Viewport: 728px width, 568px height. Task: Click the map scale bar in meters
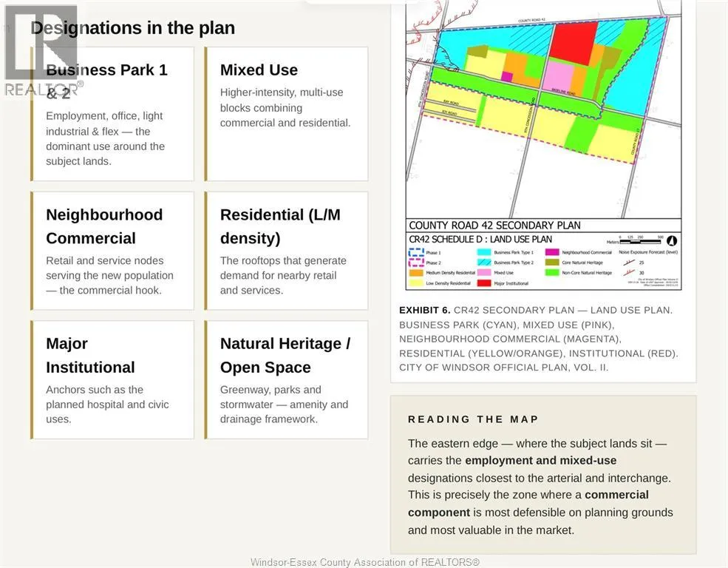point(640,241)
